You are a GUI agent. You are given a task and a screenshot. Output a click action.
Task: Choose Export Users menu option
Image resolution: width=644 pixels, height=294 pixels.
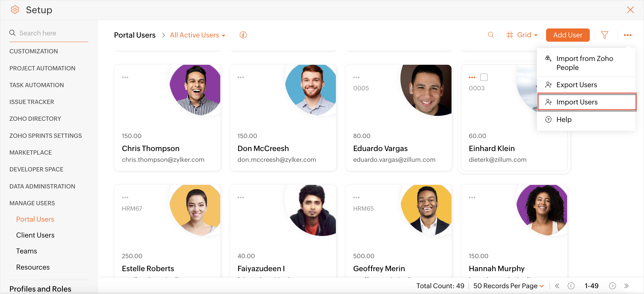[x=576, y=85]
